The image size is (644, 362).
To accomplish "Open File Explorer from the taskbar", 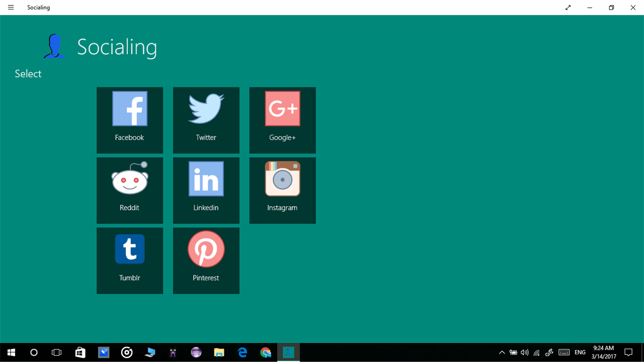I will coord(219,353).
